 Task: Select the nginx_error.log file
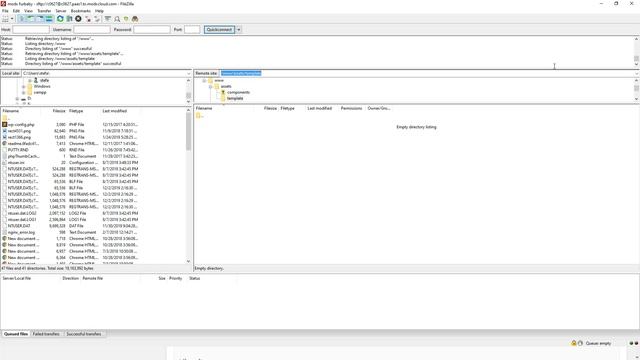[x=21, y=232]
